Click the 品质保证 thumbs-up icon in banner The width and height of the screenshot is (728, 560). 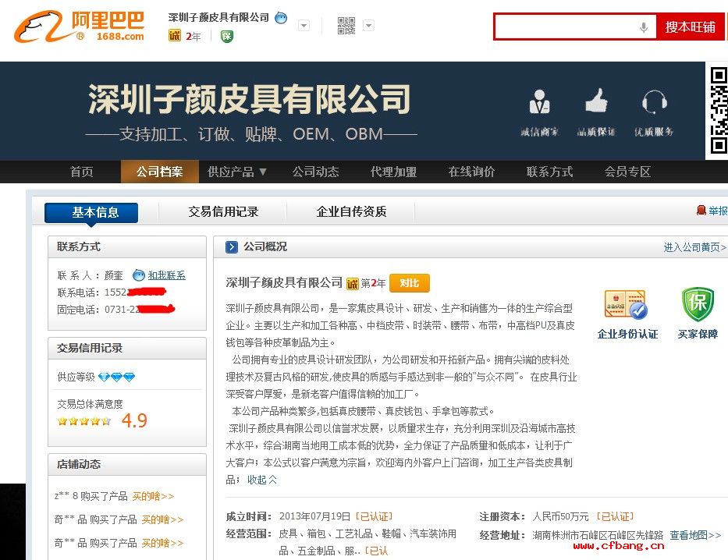[x=597, y=100]
